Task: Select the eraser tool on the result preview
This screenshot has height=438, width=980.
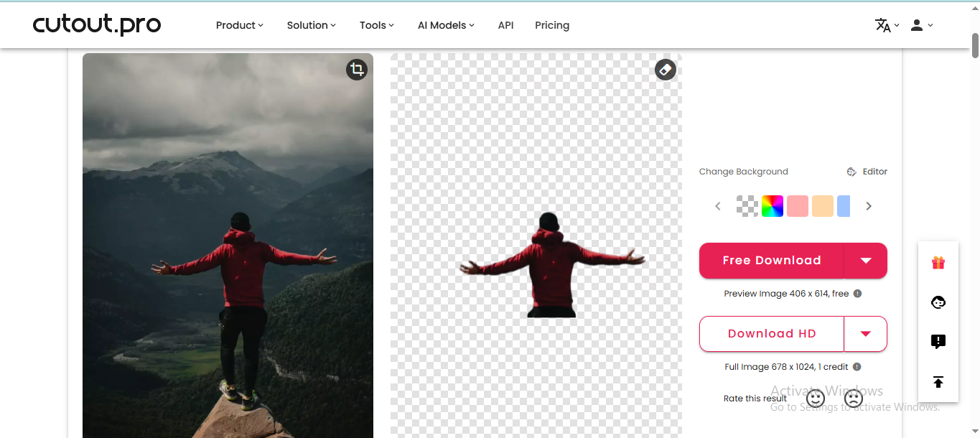Action: click(665, 69)
